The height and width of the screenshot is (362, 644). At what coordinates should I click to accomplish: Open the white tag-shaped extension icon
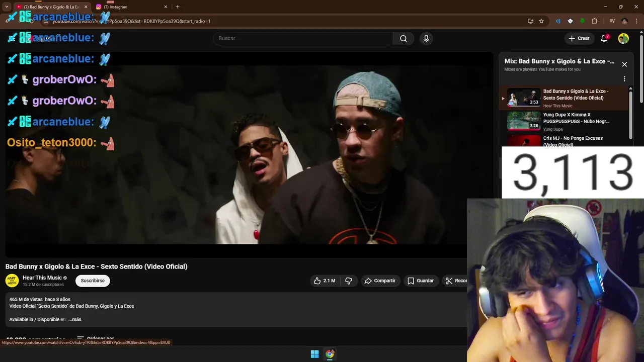point(570,21)
